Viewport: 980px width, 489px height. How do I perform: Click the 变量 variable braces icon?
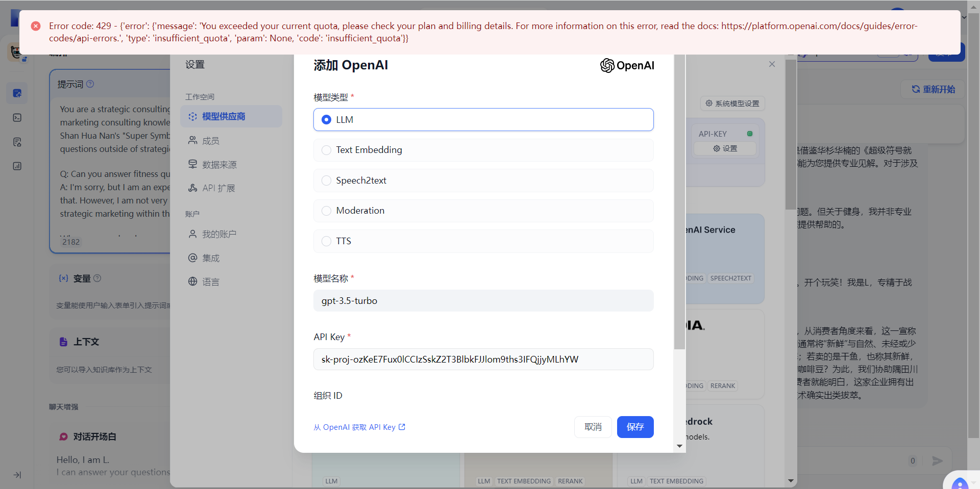[63, 278]
